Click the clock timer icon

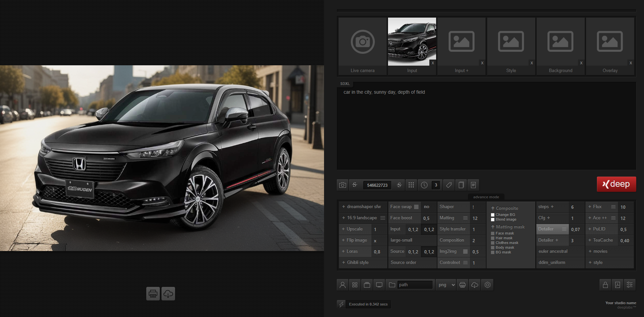click(424, 185)
